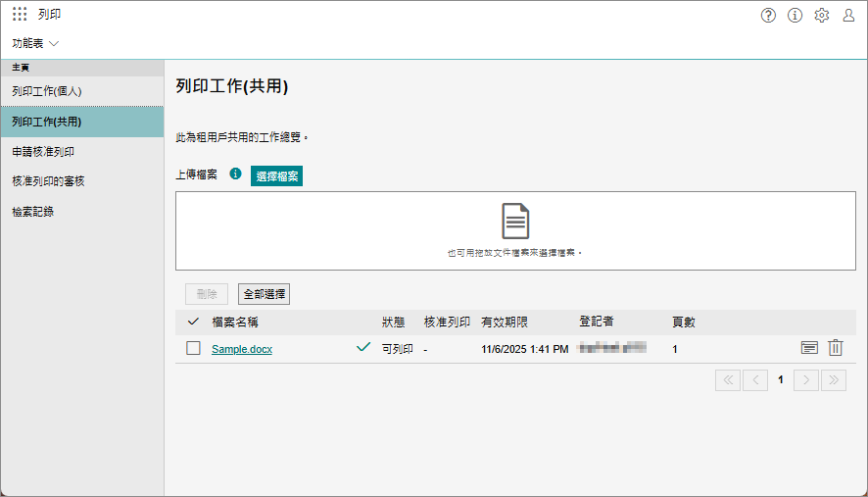The height and width of the screenshot is (497, 868).
Task: Open 申請核准列印 in sidebar
Action: click(x=43, y=152)
